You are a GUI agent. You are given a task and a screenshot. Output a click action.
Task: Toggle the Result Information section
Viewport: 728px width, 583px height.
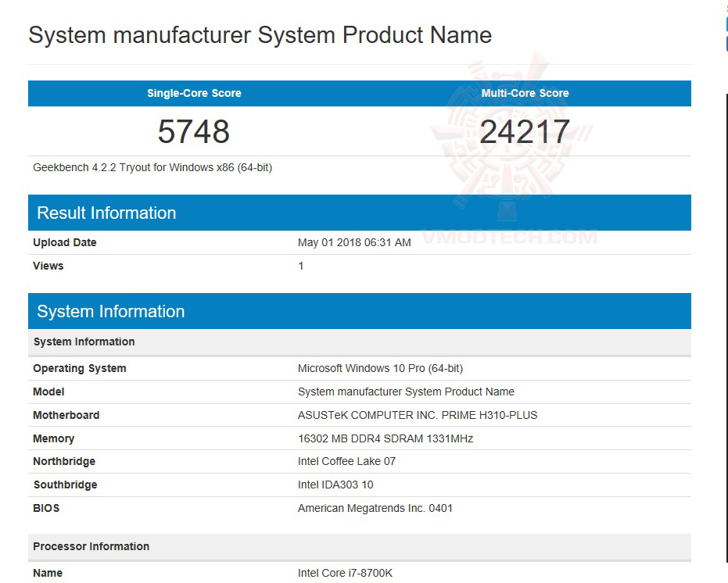click(106, 212)
